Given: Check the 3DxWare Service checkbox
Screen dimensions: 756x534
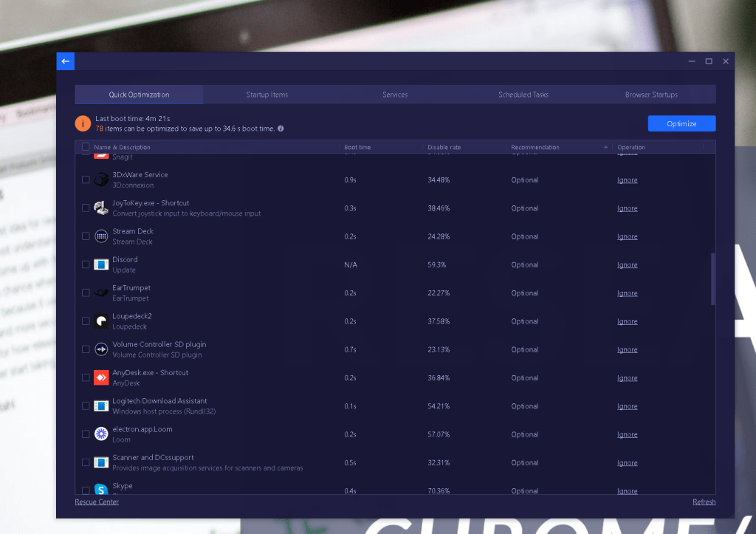Looking at the screenshot, I should point(86,179).
